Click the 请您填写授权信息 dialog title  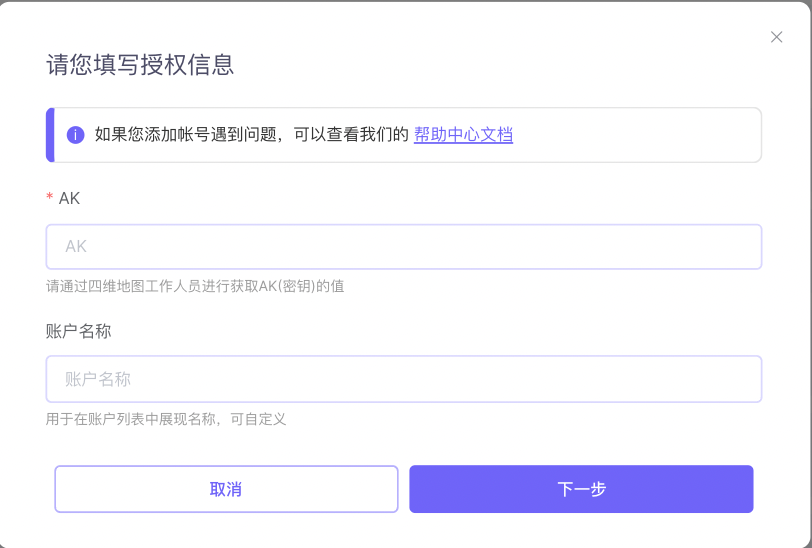pyautogui.click(x=140, y=65)
